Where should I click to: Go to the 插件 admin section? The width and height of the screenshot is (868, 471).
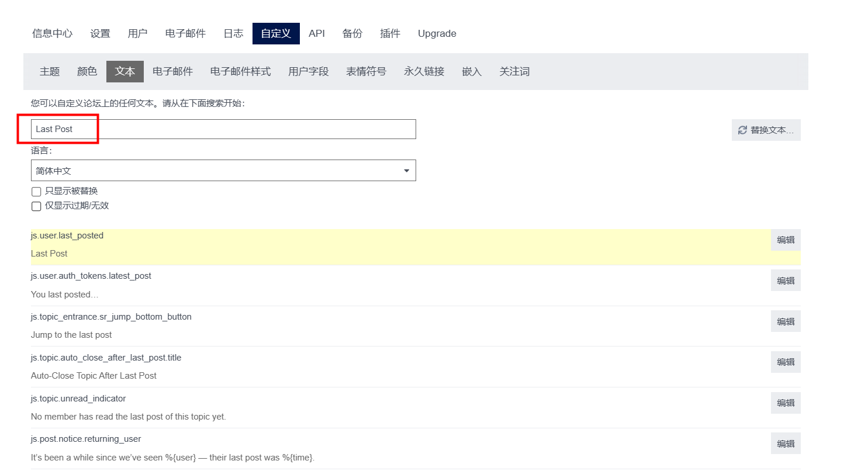(390, 34)
